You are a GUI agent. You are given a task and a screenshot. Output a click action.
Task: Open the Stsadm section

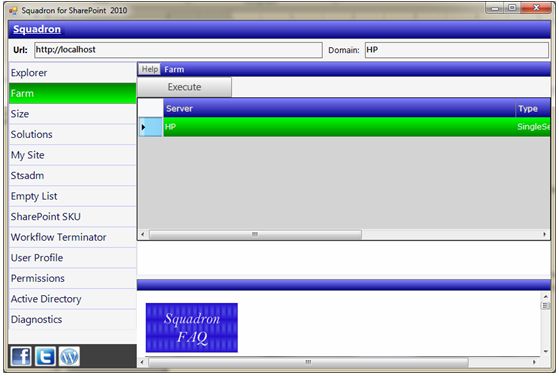tap(72, 176)
